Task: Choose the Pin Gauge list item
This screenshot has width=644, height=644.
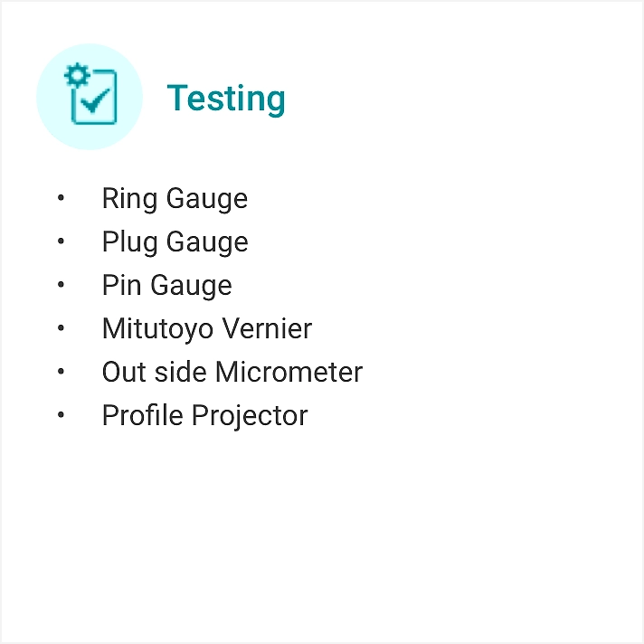Action: click(167, 286)
